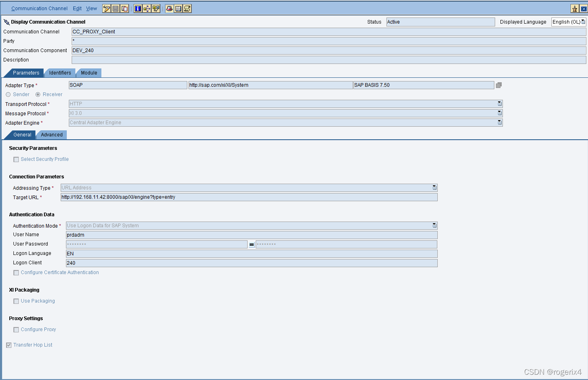Click into the Target URL field
Image resolution: width=588 pixels, height=380 pixels.
coord(248,197)
